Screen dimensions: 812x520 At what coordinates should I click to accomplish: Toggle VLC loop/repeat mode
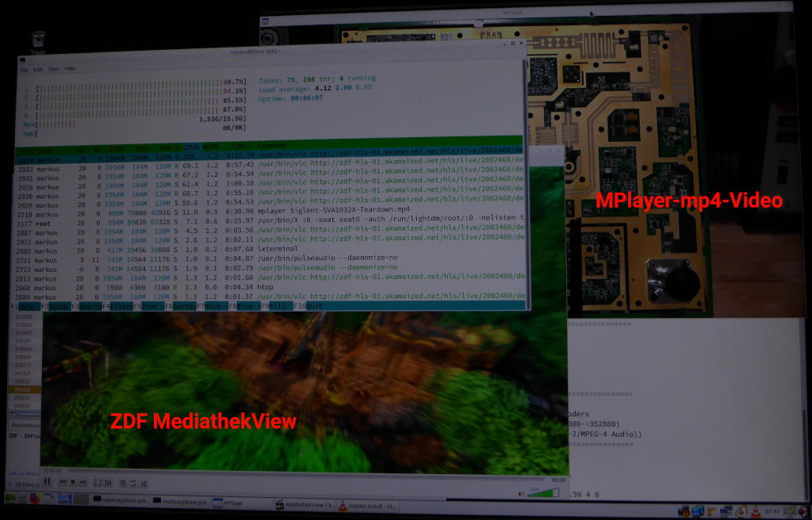tap(133, 484)
